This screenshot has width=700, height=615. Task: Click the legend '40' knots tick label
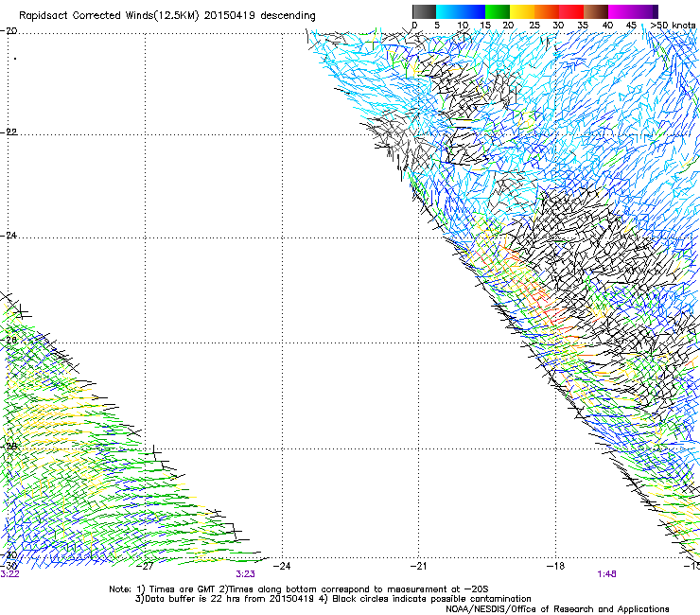pos(607,26)
